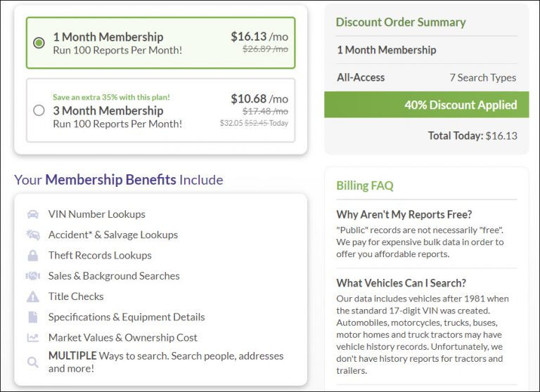The height and width of the screenshot is (392, 540).
Task: Click the 40% Discount Applied banner
Action: (x=426, y=105)
